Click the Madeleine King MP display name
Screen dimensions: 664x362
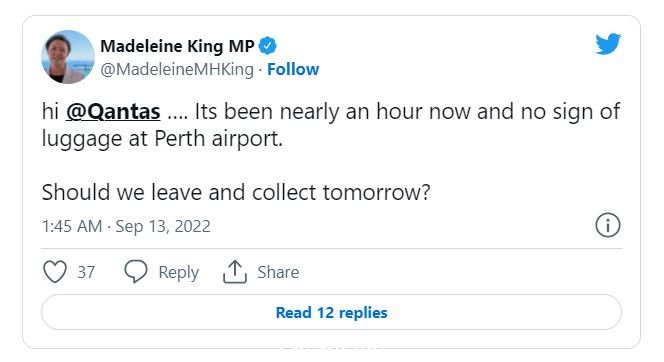click(x=177, y=46)
